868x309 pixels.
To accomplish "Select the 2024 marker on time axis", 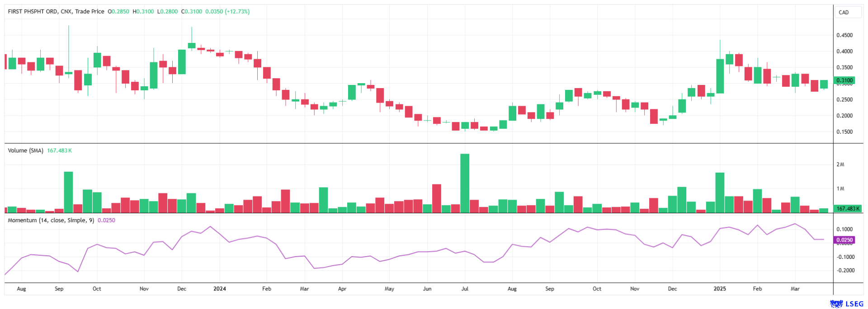I will click(220, 289).
